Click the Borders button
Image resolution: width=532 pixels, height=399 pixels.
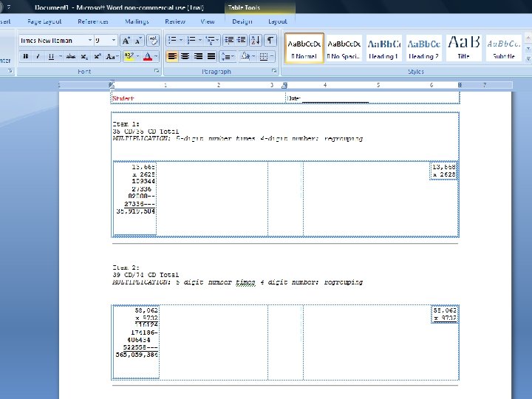click(x=264, y=56)
